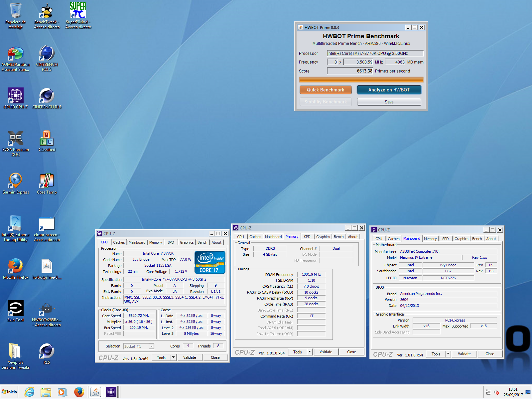Open media player taskbar icon
532x399 pixels.
pos(62,392)
